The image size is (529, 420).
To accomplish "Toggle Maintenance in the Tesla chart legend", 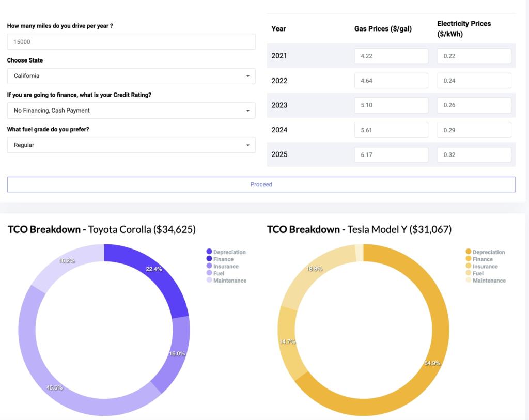I will click(489, 281).
